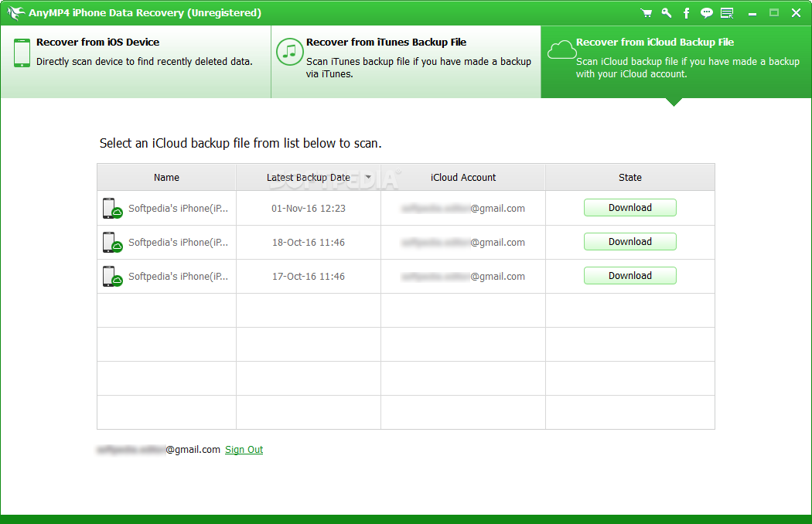812x524 pixels.
Task: Switch to Recover from iOS Device tab
Action: 135,62
